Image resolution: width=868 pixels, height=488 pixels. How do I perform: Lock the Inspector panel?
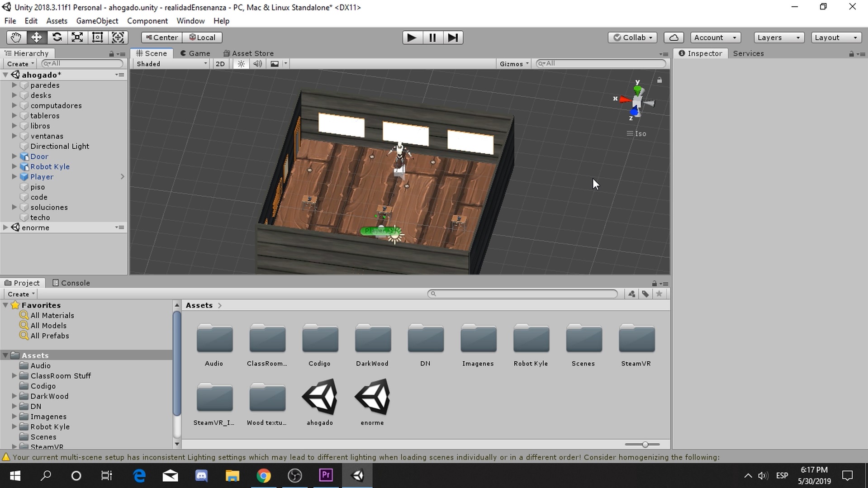point(851,54)
